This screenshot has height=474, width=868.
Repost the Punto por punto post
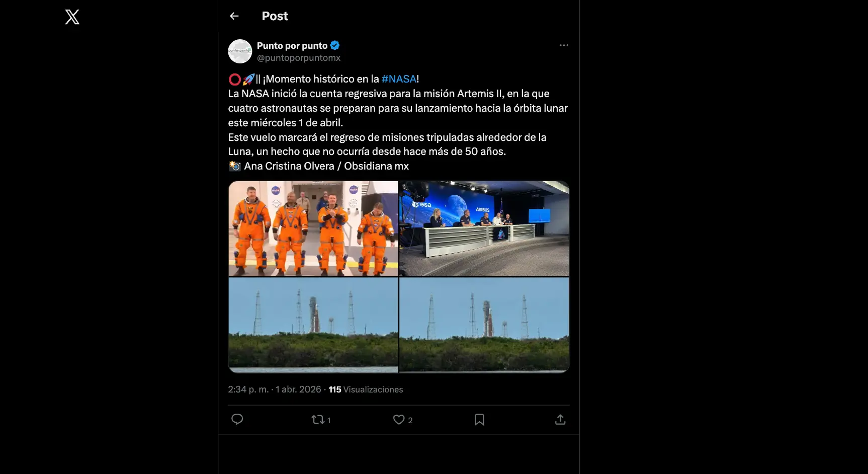(317, 419)
